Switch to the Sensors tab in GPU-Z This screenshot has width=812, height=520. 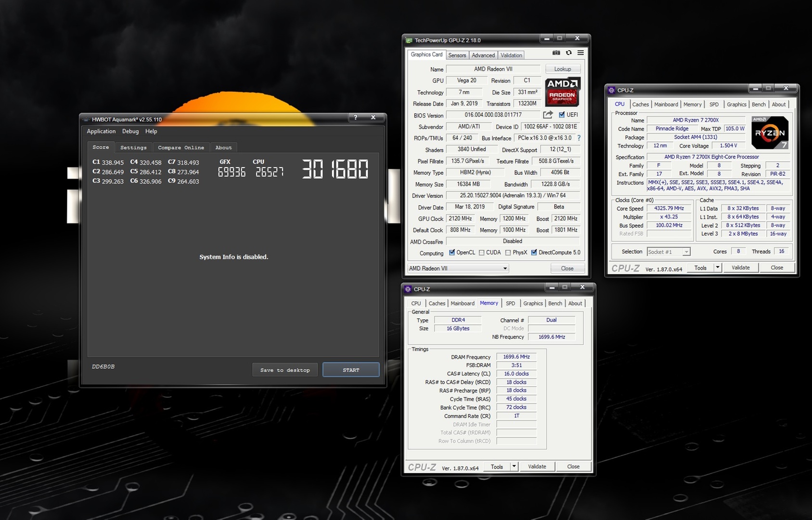coord(457,55)
